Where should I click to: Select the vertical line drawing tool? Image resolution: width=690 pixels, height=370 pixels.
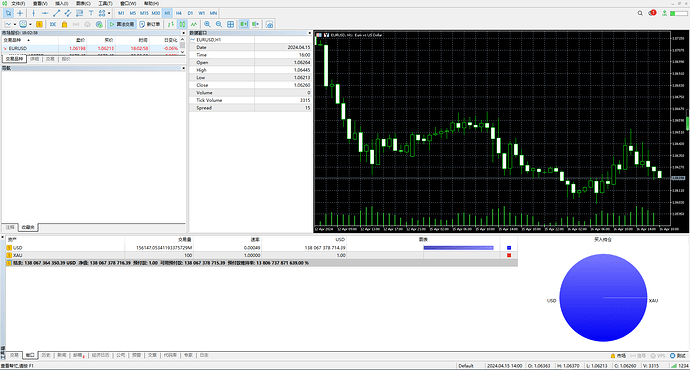[x=33, y=13]
